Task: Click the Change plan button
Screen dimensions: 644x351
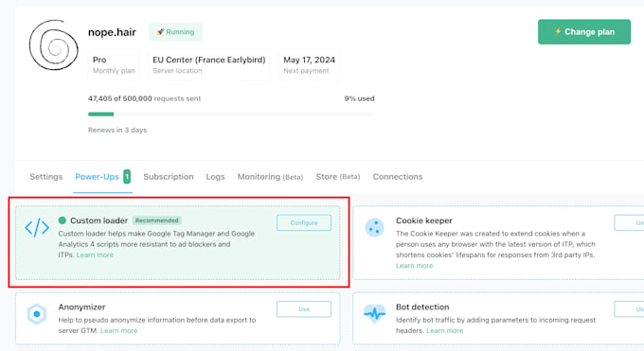Action: [x=584, y=31]
